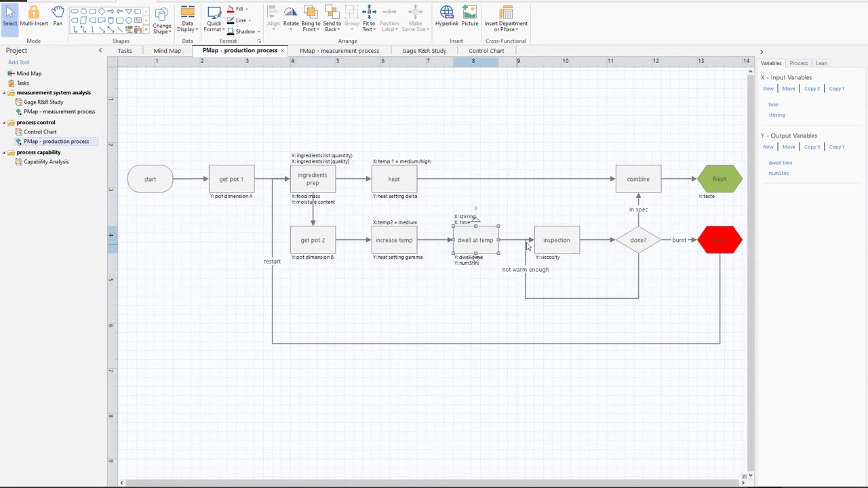Insert a Picture from the ribbon
The height and width of the screenshot is (488, 868).
pyautogui.click(x=470, y=17)
